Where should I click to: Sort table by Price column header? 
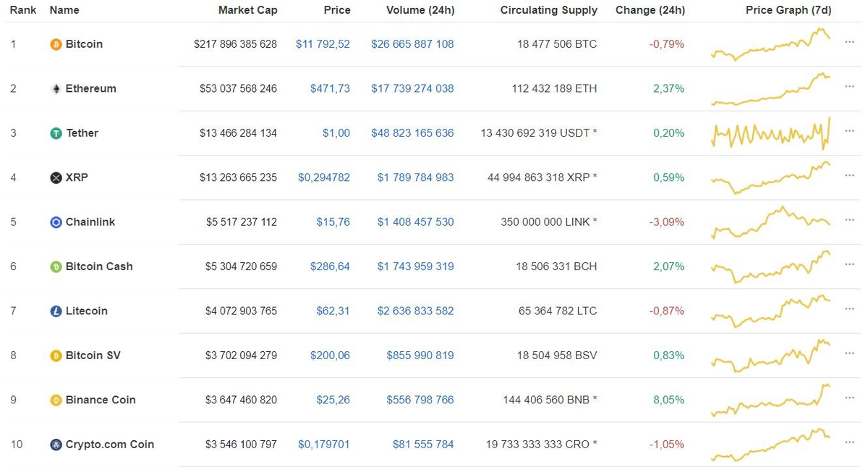[337, 10]
